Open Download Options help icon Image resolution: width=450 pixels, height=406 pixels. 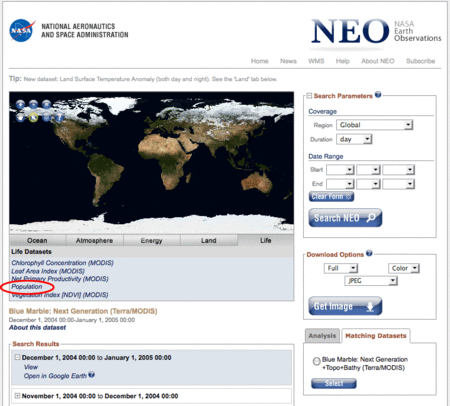tap(369, 253)
